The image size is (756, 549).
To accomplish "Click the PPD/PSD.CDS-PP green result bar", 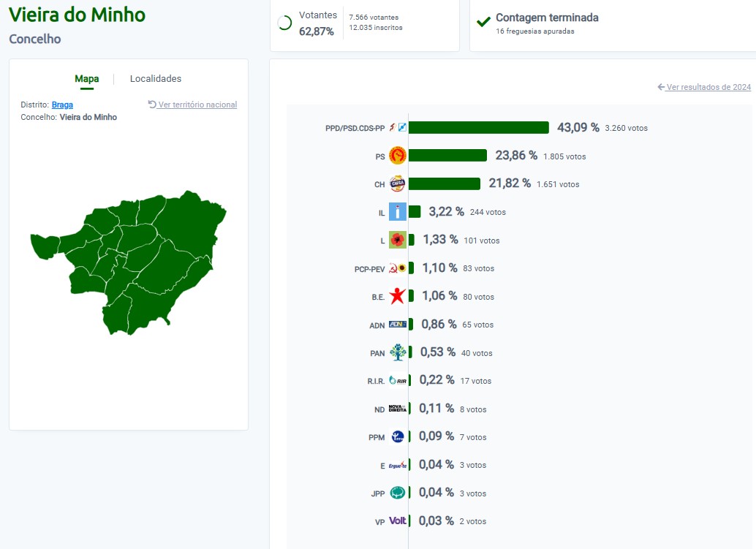I will click(478, 127).
